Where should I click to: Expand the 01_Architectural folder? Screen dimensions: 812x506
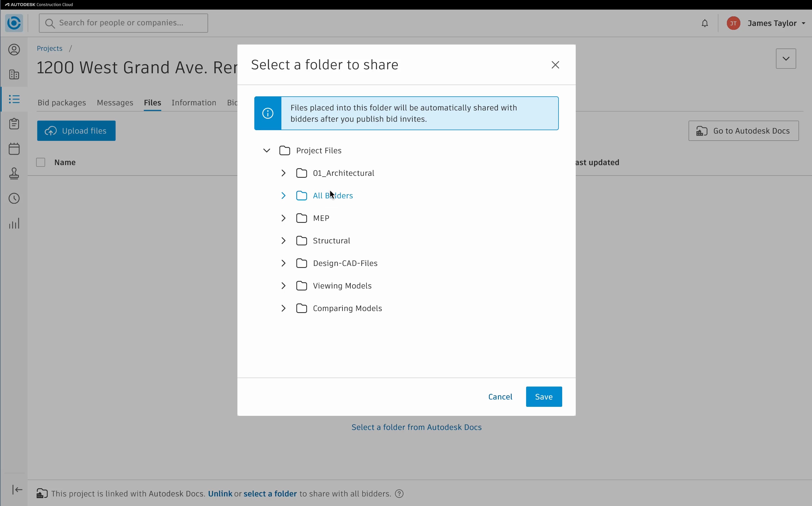coord(283,173)
